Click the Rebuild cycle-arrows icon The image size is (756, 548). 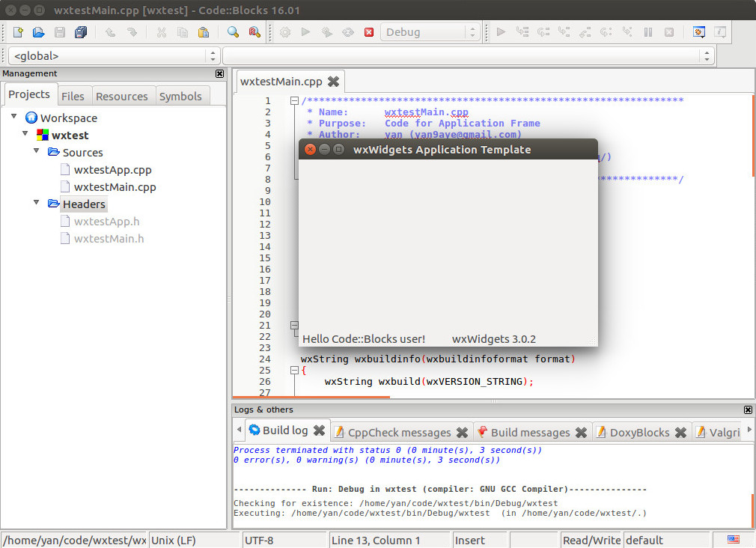(x=347, y=32)
